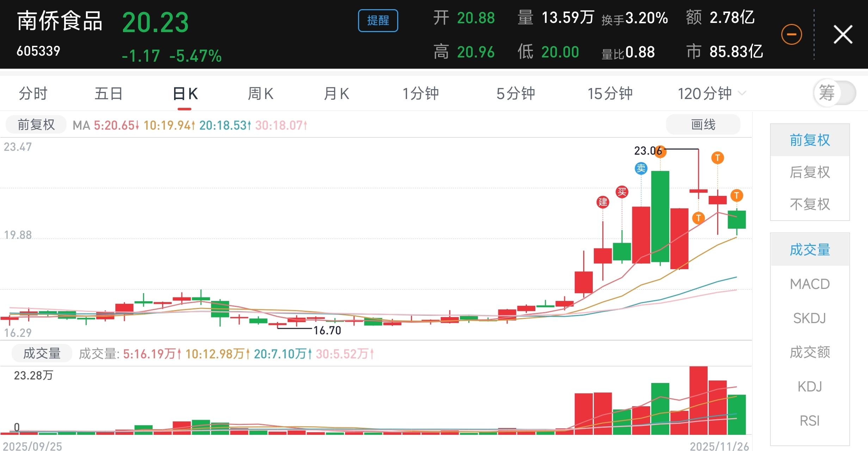Open the 成交量 indicator selector label
868x451 pixels.
(42, 353)
